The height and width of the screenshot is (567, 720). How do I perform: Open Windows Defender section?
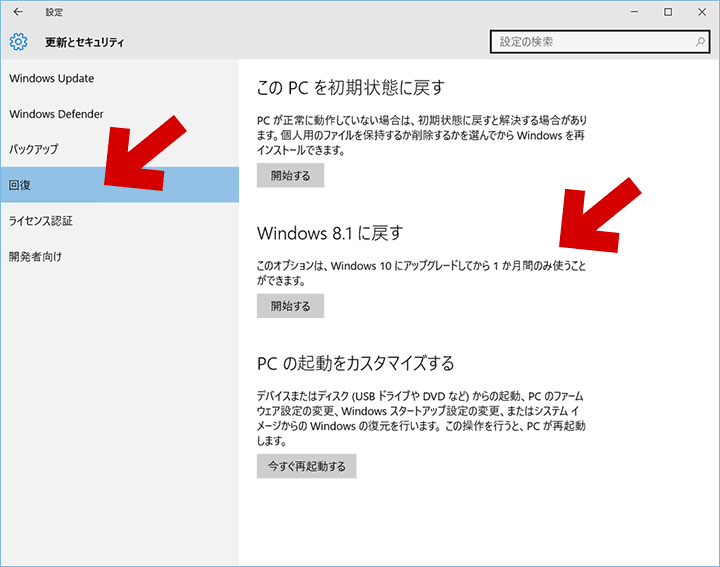(x=119, y=114)
